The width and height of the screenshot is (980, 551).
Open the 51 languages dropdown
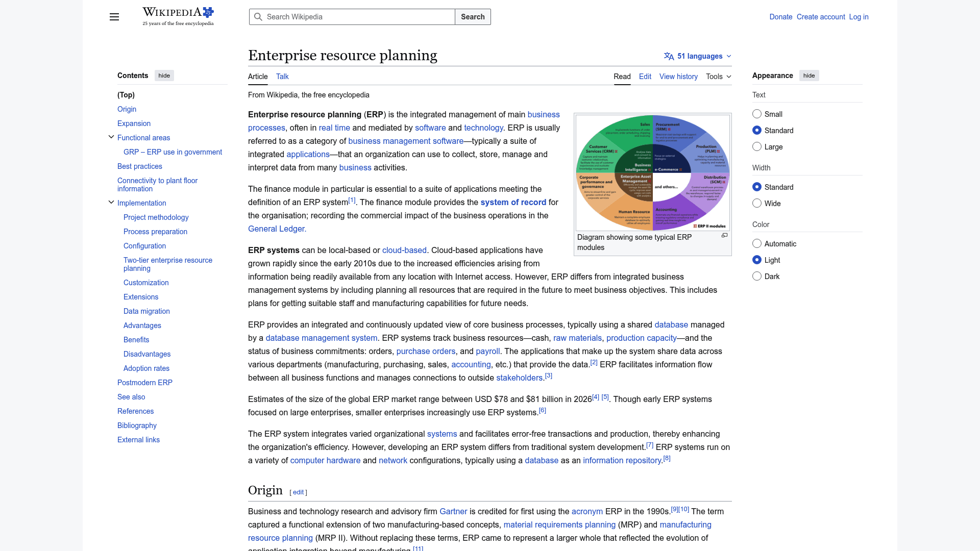(x=698, y=56)
